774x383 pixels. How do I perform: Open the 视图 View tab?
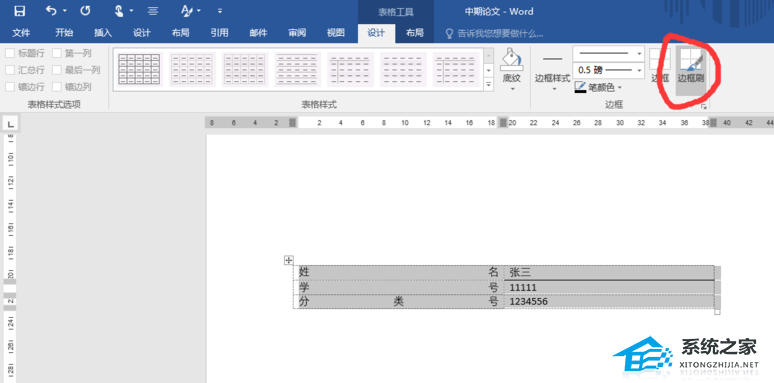pos(336,33)
